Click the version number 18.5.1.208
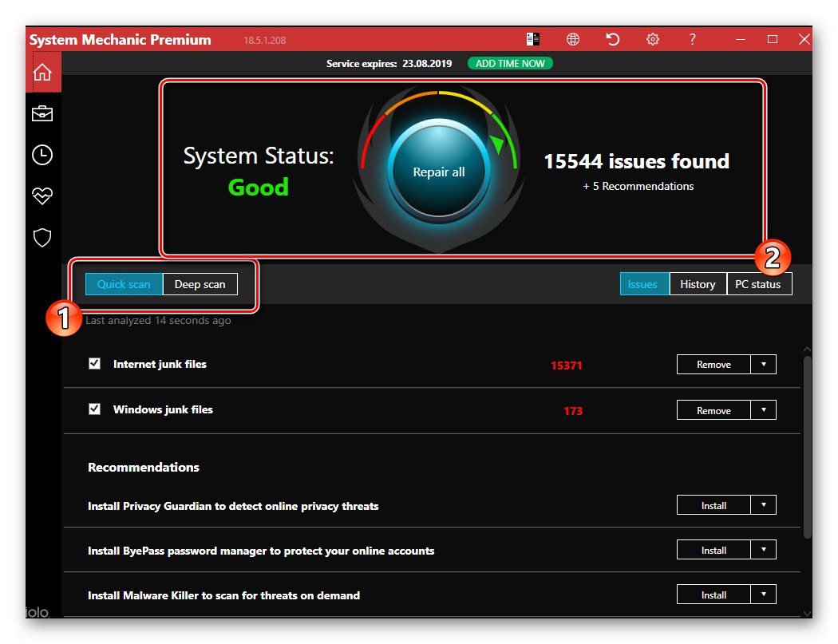Image resolution: width=838 pixels, height=644 pixels. tap(264, 41)
